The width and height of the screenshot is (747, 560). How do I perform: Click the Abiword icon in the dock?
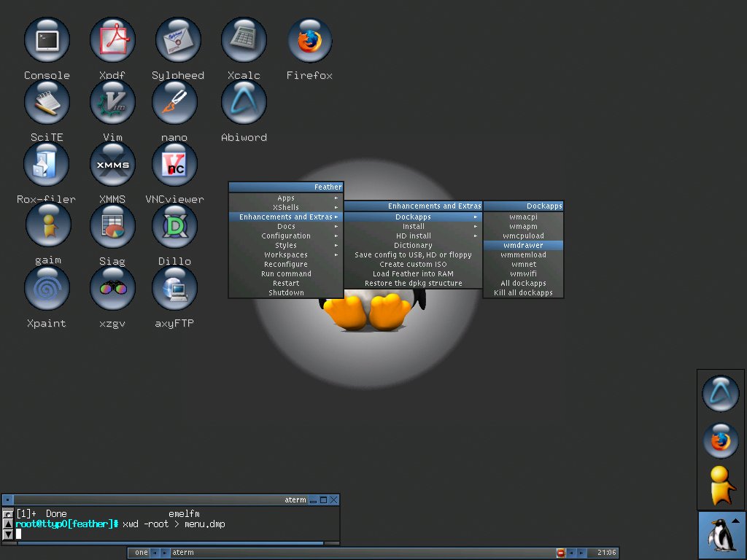pos(720,394)
